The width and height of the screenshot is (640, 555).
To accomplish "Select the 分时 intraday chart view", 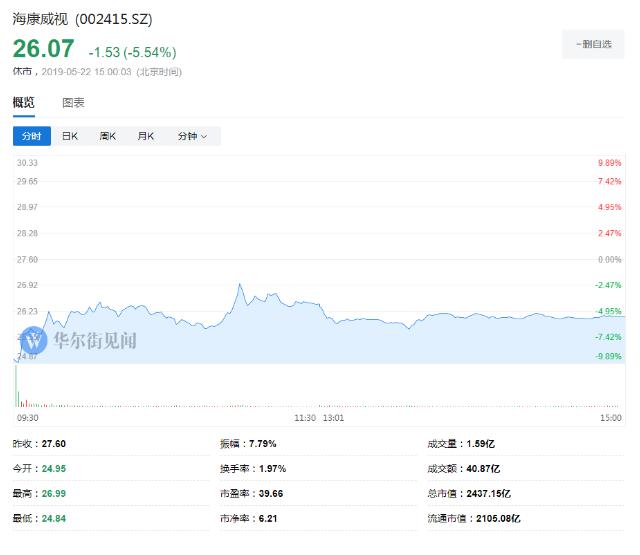I will [31, 136].
